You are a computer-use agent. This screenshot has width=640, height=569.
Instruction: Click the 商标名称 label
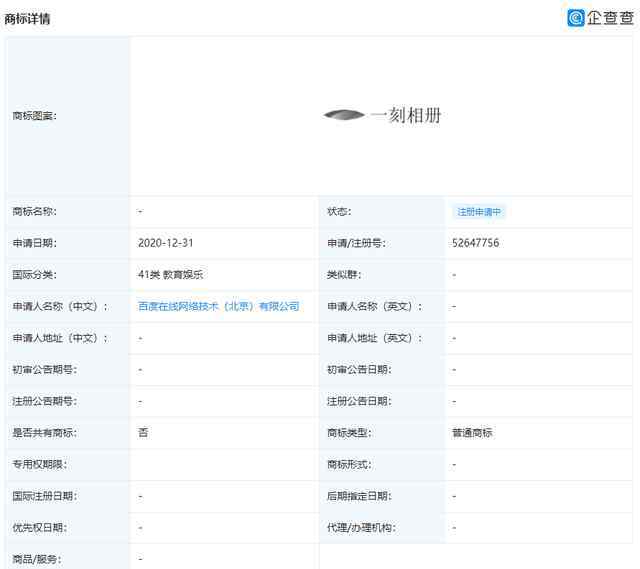point(35,211)
